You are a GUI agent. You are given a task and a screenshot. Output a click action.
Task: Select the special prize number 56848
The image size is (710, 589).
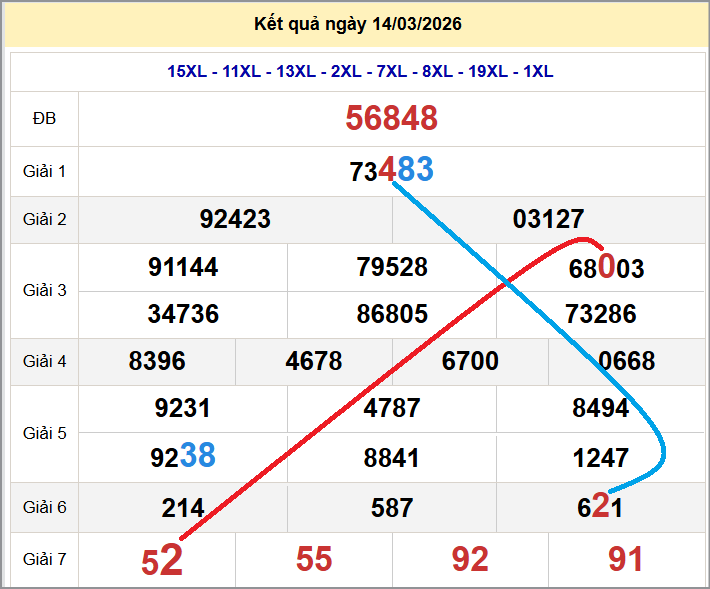tap(392, 118)
